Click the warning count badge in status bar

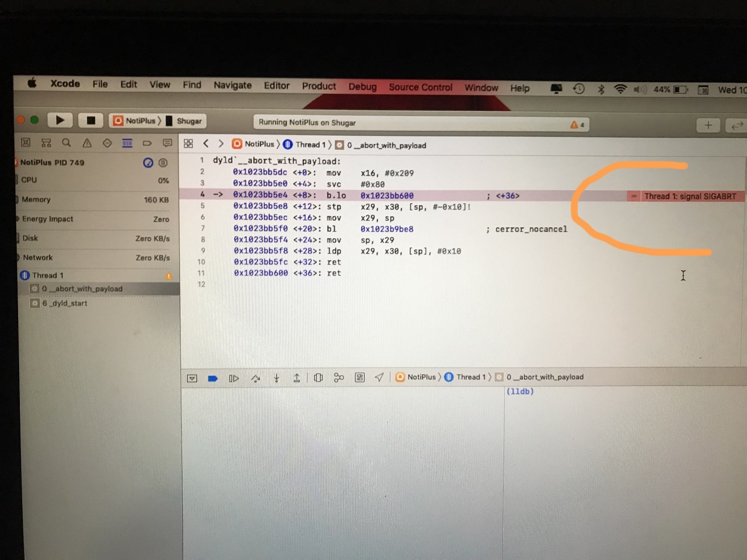click(x=577, y=124)
